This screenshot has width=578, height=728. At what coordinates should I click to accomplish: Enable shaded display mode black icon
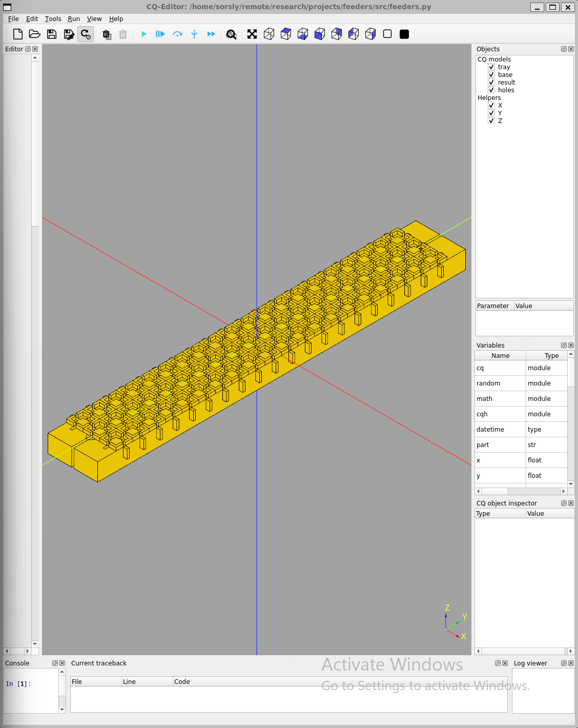point(404,34)
